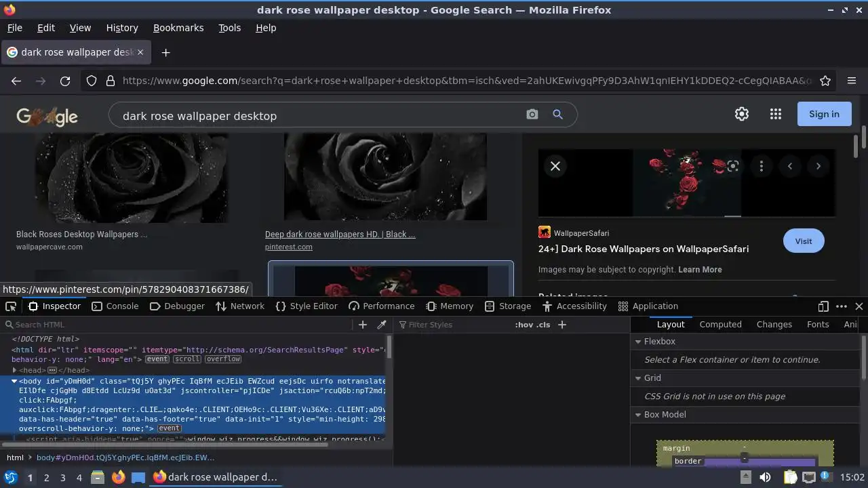This screenshot has height=488, width=868.
Task: Go to previous image in preview
Action: tap(790, 166)
